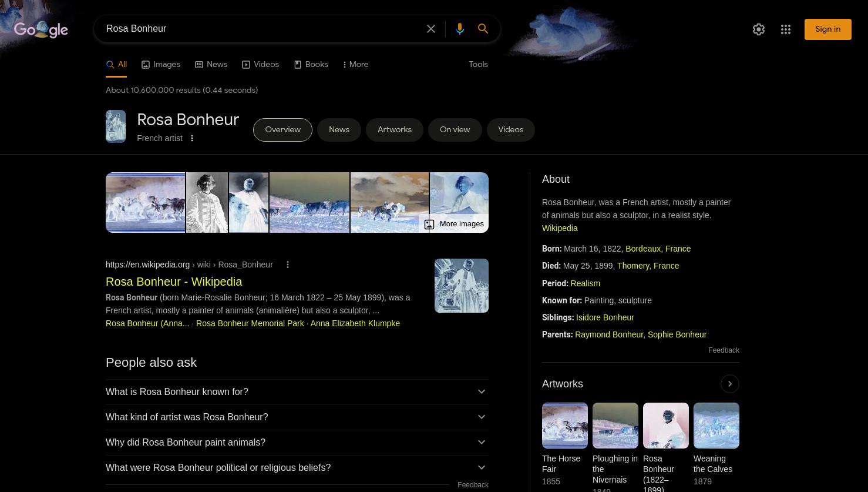Open the Sophie Bonheur parent link

[x=677, y=334]
